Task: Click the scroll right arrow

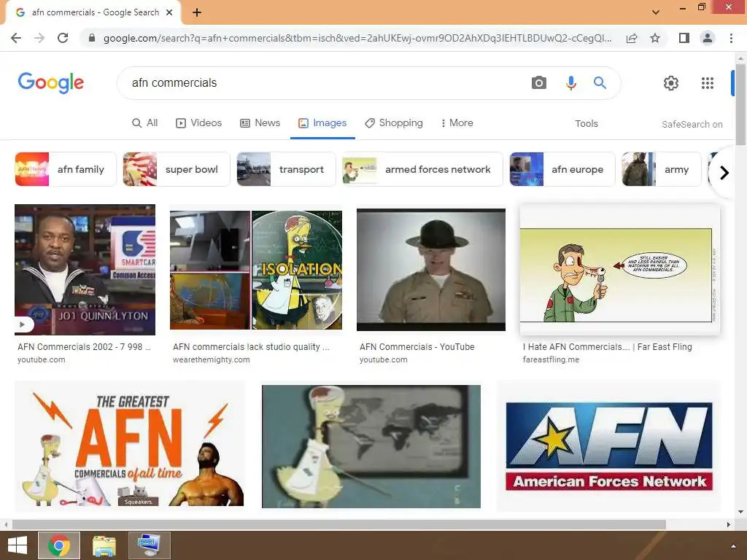Action: tap(729, 524)
